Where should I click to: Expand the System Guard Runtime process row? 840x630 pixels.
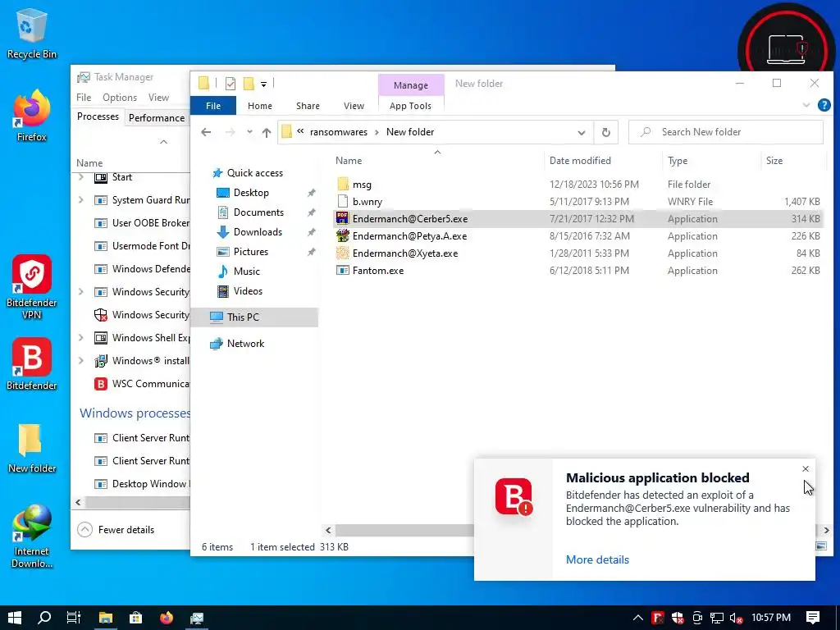point(81,200)
